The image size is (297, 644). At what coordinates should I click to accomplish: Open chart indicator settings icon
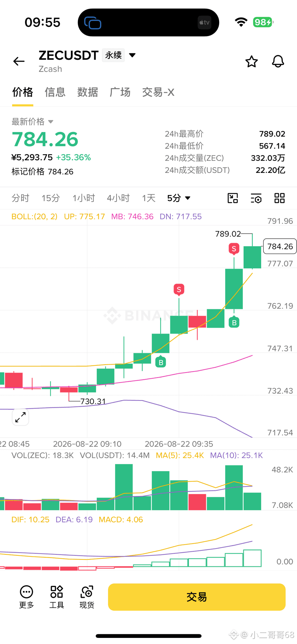click(256, 198)
